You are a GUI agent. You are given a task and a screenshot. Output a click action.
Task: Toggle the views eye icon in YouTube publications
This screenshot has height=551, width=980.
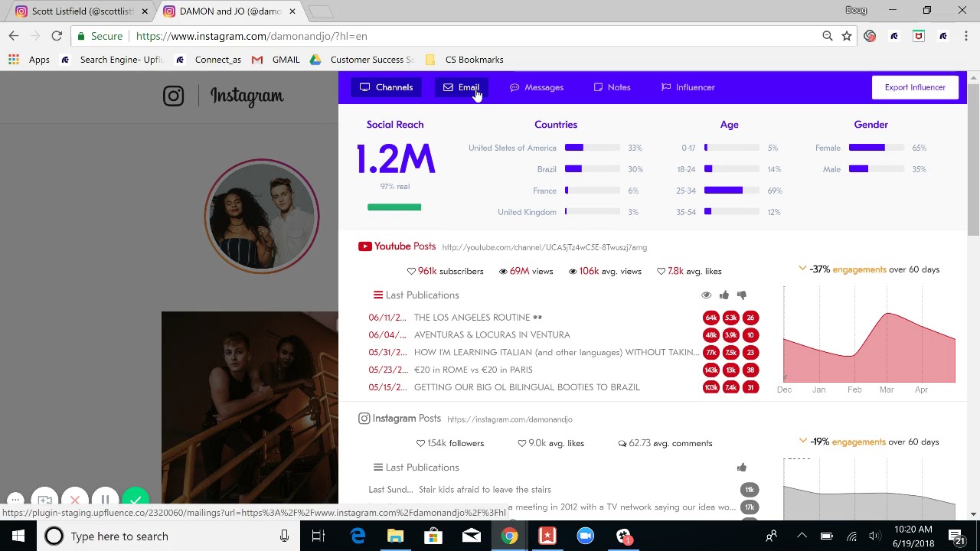[x=706, y=295]
